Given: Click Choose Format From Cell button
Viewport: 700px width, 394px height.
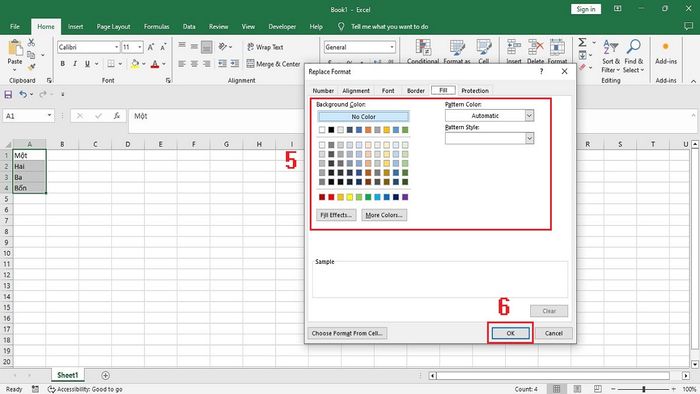Looking at the screenshot, I should click(x=347, y=333).
